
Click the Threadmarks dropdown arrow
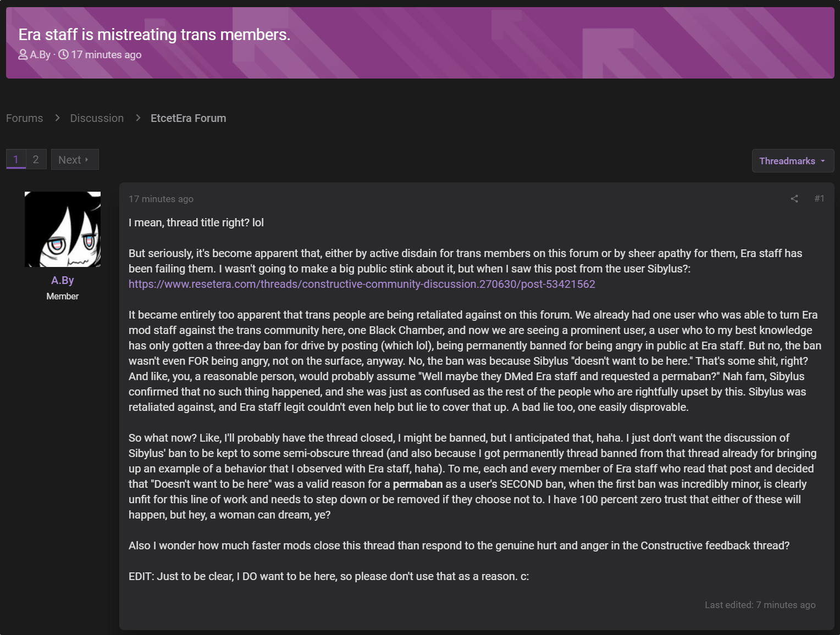pos(823,161)
